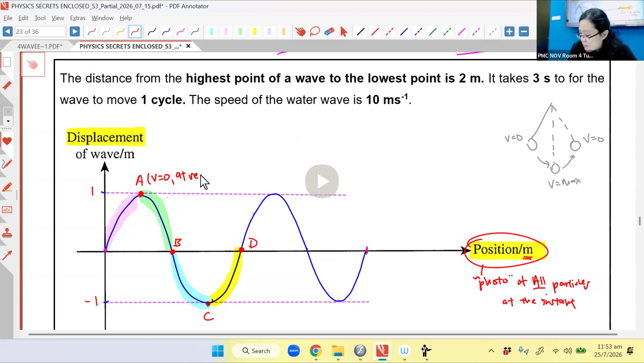Image resolution: width=644 pixels, height=363 pixels.
Task: Open Zoom from the taskbar
Action: click(x=294, y=351)
